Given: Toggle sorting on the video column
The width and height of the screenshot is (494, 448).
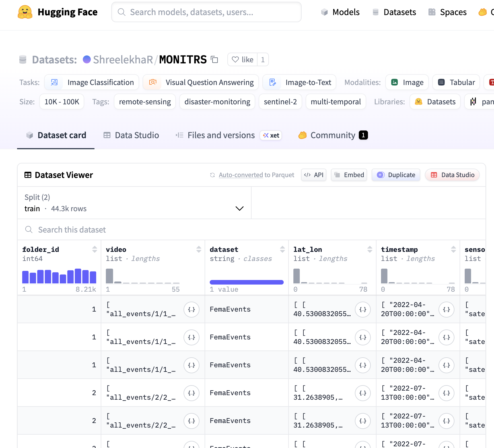Looking at the screenshot, I should [x=199, y=249].
